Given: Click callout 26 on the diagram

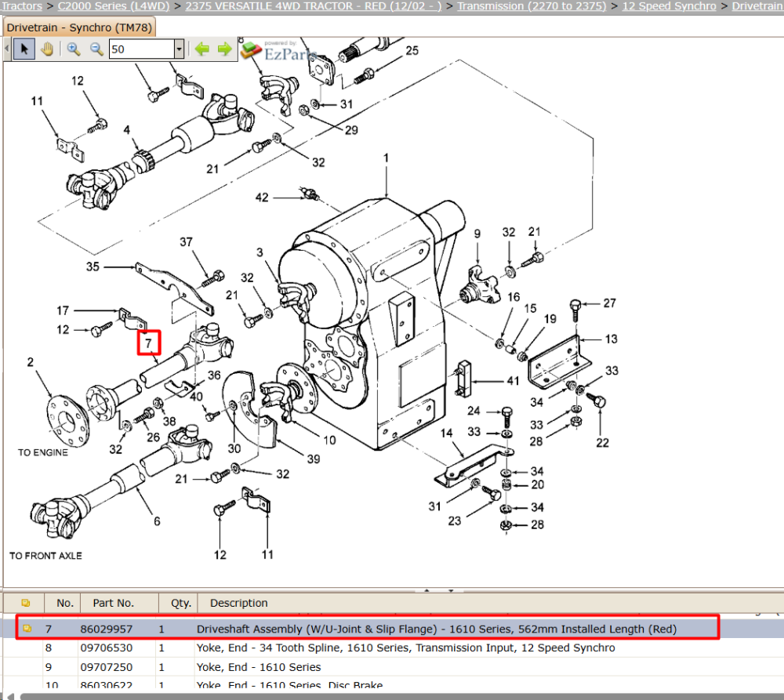Looking at the screenshot, I should 153,437.
